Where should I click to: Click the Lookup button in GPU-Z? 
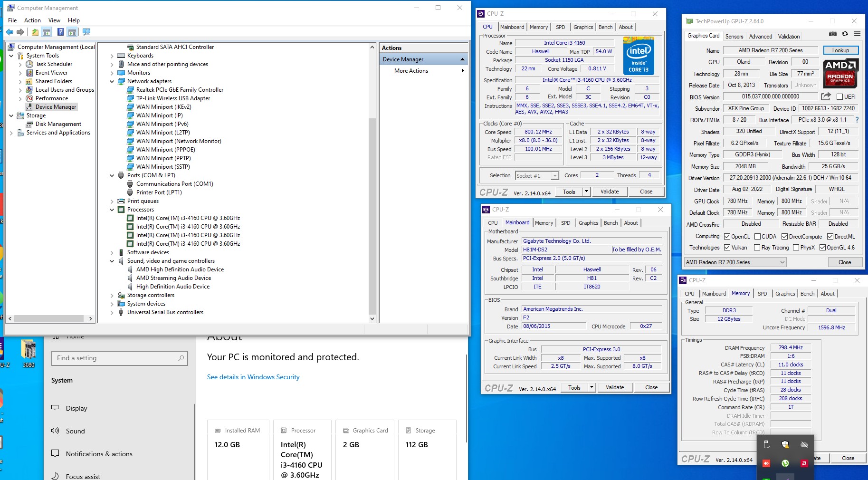pos(840,50)
